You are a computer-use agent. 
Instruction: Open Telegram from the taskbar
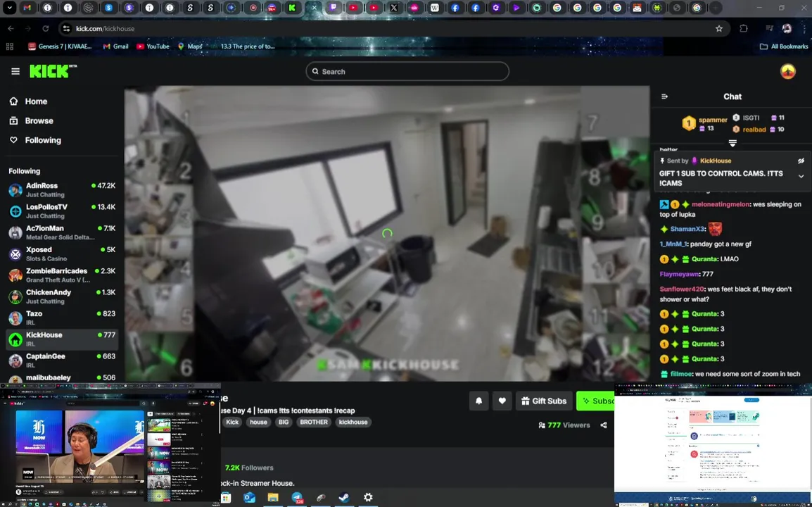pos(297,497)
